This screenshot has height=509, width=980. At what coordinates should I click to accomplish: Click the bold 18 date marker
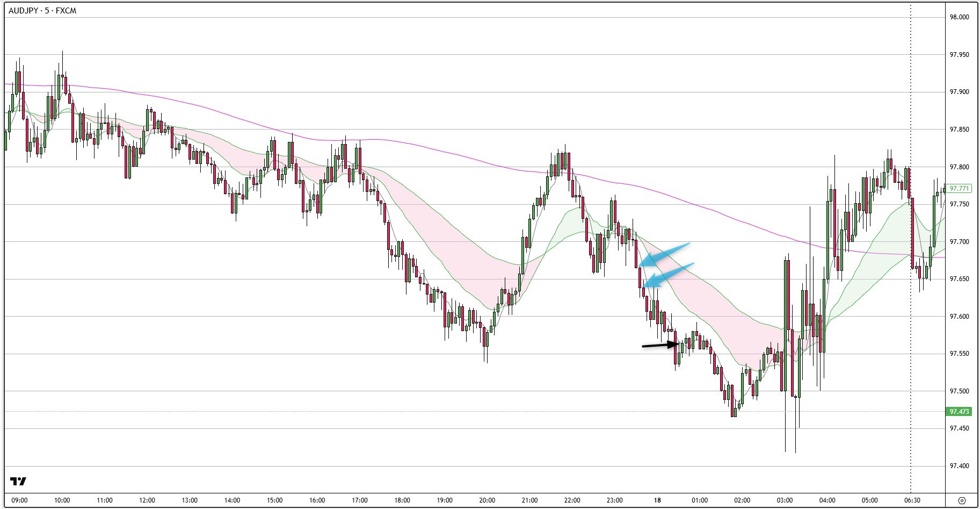[657, 500]
